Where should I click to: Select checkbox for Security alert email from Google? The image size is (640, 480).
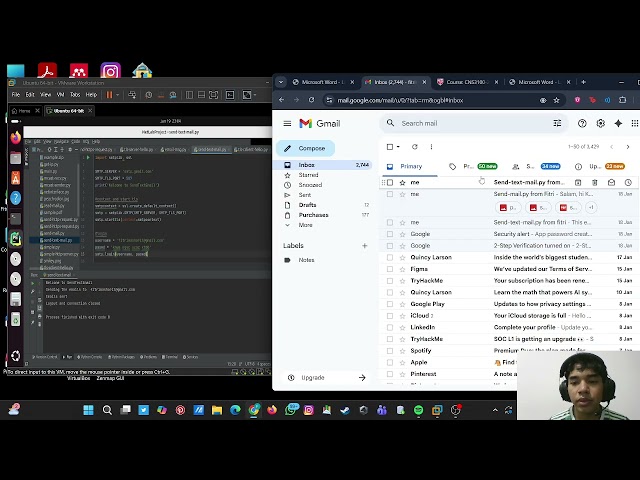(x=390, y=234)
